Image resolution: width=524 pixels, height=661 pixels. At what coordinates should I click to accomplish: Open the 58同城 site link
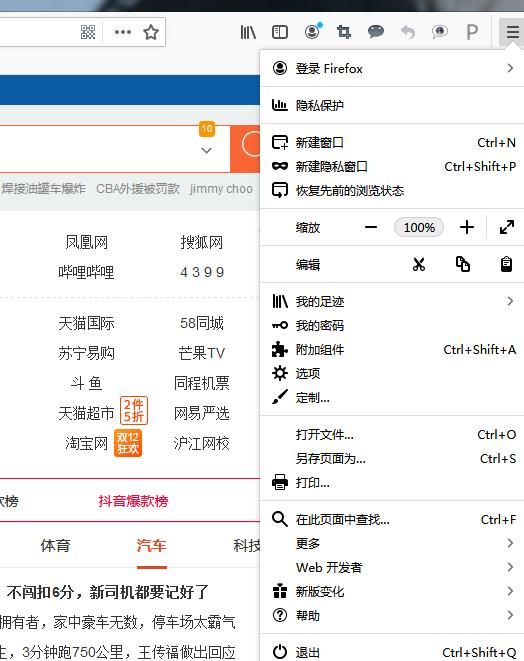[x=202, y=323]
